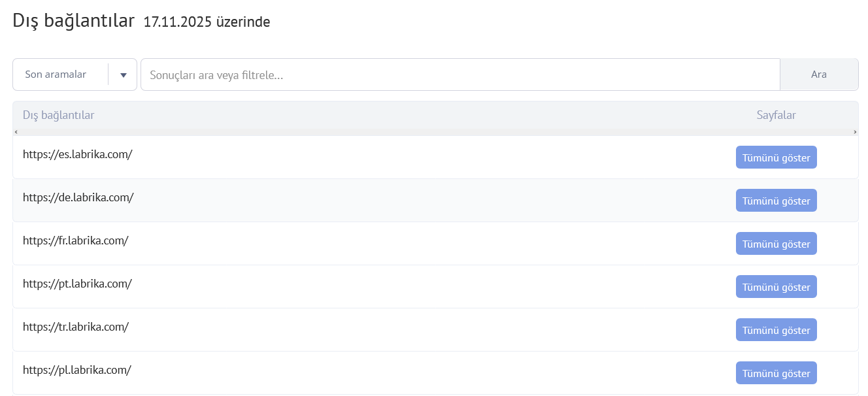The width and height of the screenshot is (868, 396).
Task: Open the fr.labrika.com link
Action: (76, 240)
